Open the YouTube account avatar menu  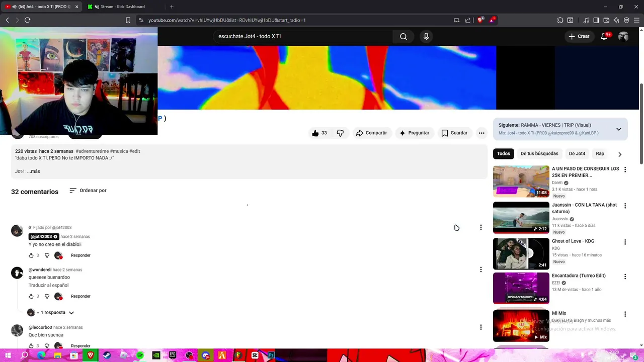tap(623, 36)
